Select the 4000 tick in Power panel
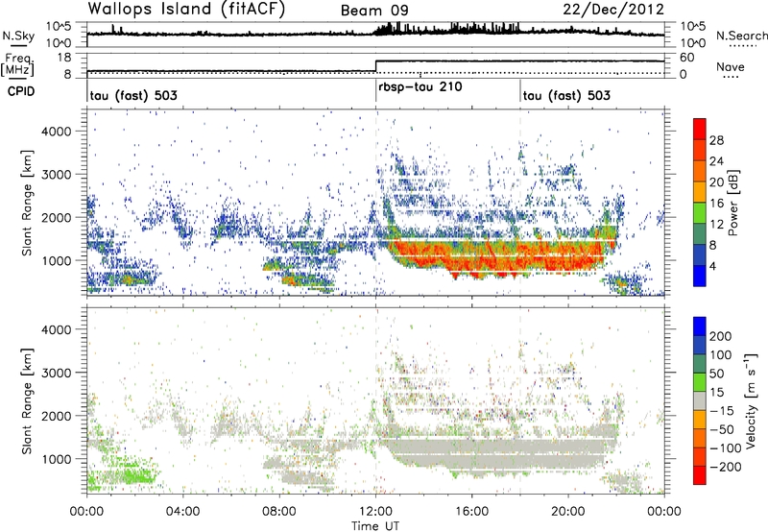Viewport: 768px width, 532px height. [56, 132]
